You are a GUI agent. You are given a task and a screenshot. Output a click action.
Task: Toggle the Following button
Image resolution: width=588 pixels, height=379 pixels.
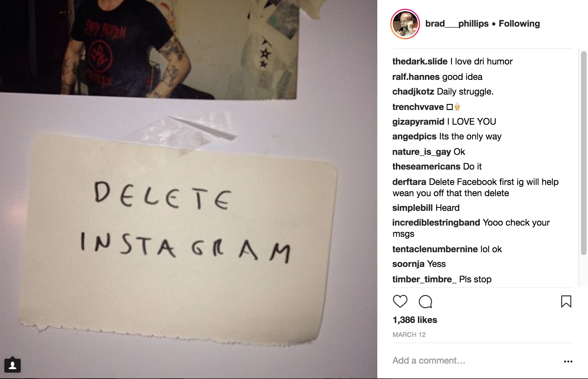519,23
